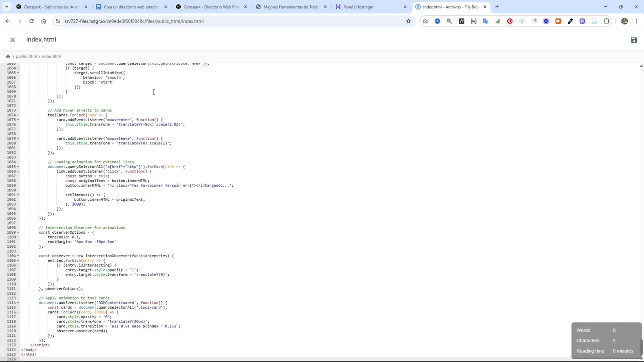The height and width of the screenshot is (362, 644).
Task: Click the browser profile avatar
Action: click(x=624, y=21)
